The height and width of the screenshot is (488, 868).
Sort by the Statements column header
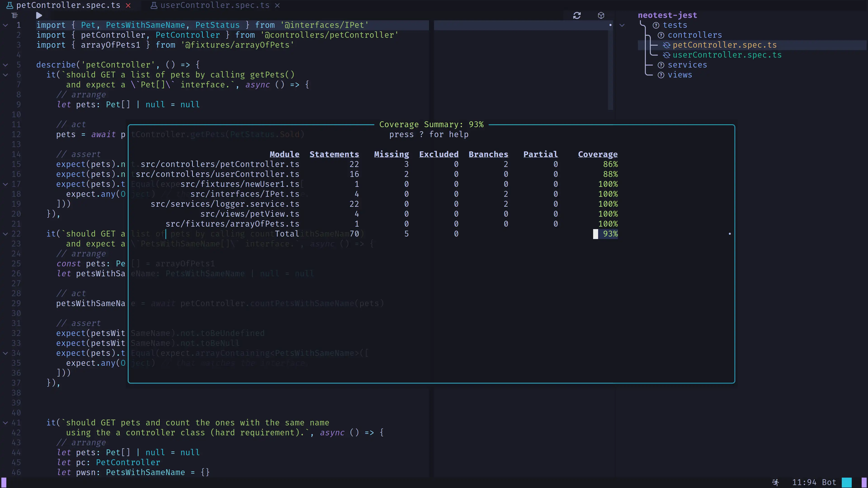pyautogui.click(x=334, y=154)
